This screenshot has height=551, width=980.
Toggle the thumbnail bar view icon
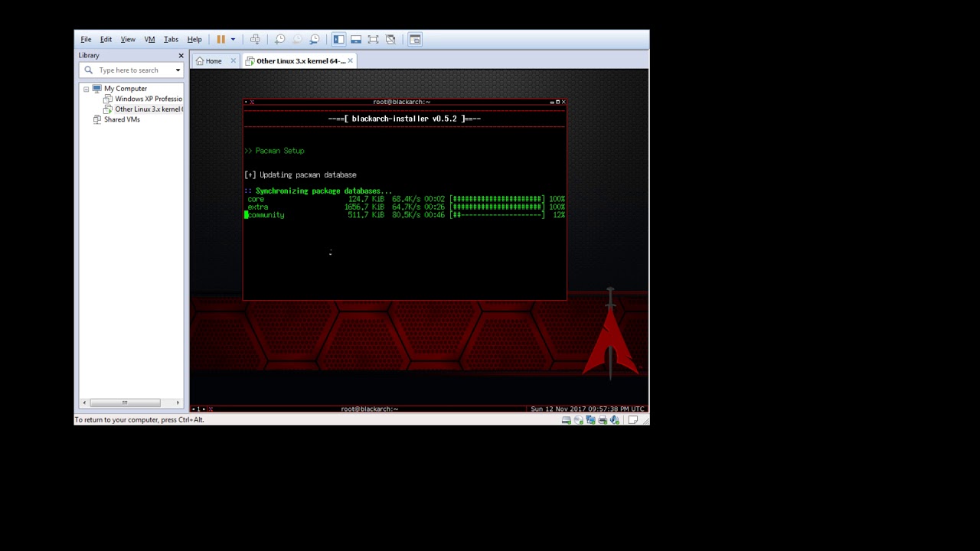(356, 39)
